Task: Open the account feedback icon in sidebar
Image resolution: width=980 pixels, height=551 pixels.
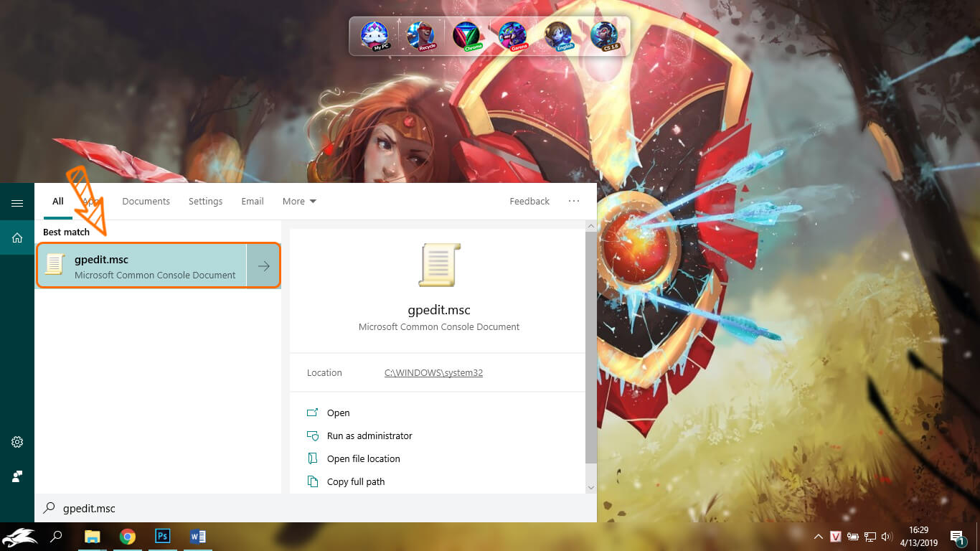Action: tap(17, 476)
